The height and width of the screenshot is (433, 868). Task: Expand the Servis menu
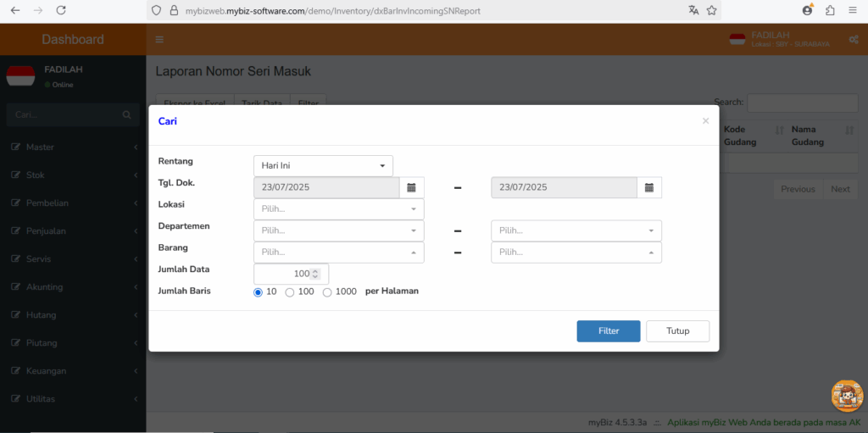point(75,259)
